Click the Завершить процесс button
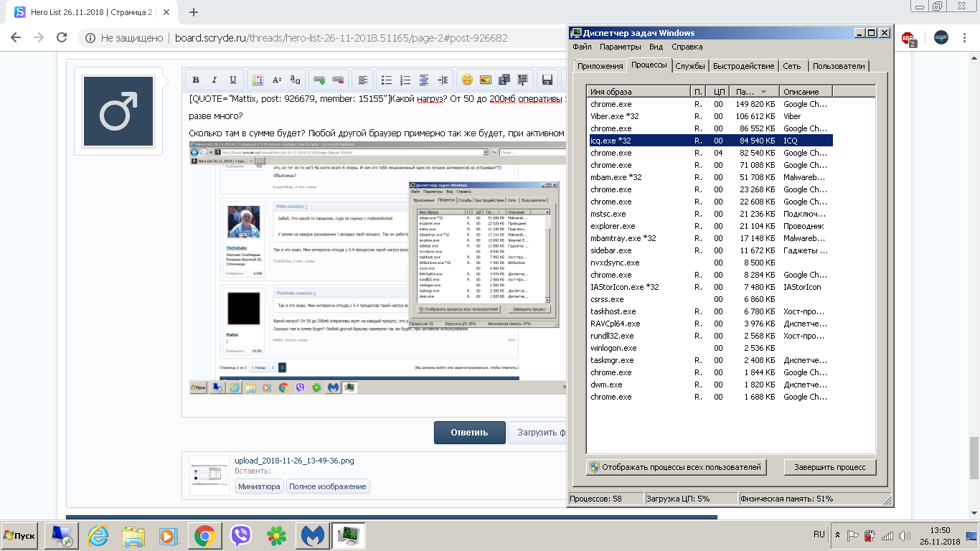 (x=829, y=467)
